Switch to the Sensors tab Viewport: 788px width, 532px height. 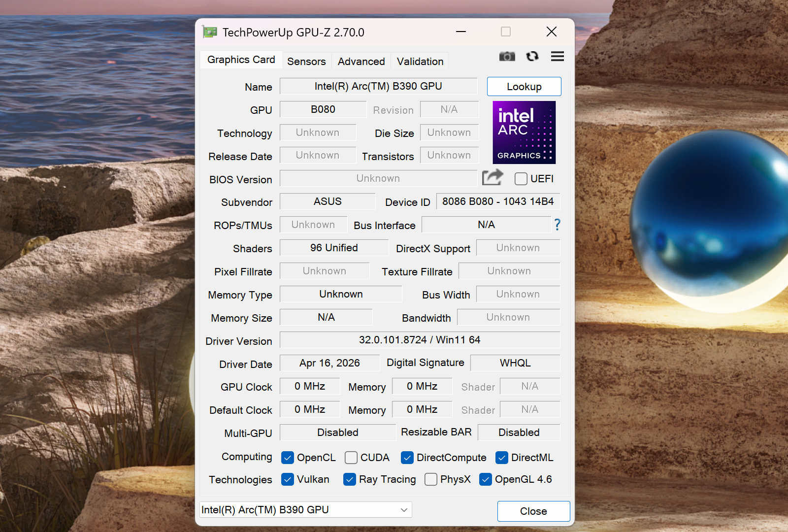point(306,61)
